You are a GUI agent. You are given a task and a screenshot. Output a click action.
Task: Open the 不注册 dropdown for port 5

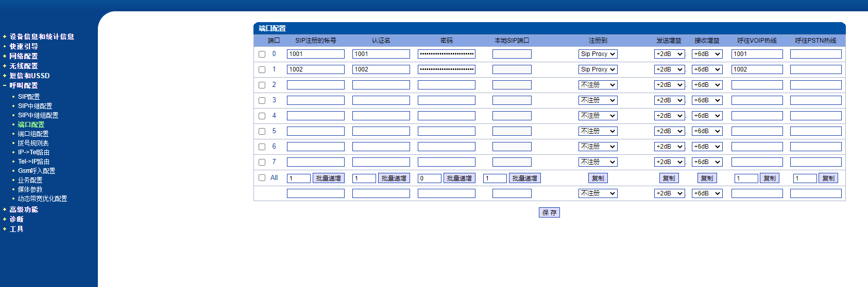[598, 131]
